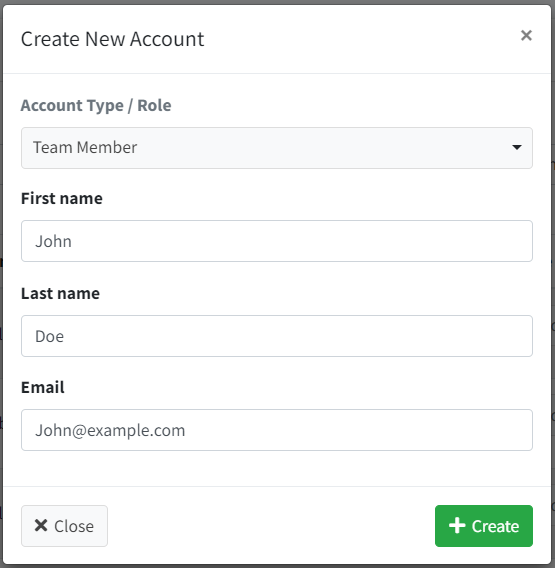The image size is (555, 568).
Task: Dismiss the dialog using the top-right X icon
Action: coord(526,36)
